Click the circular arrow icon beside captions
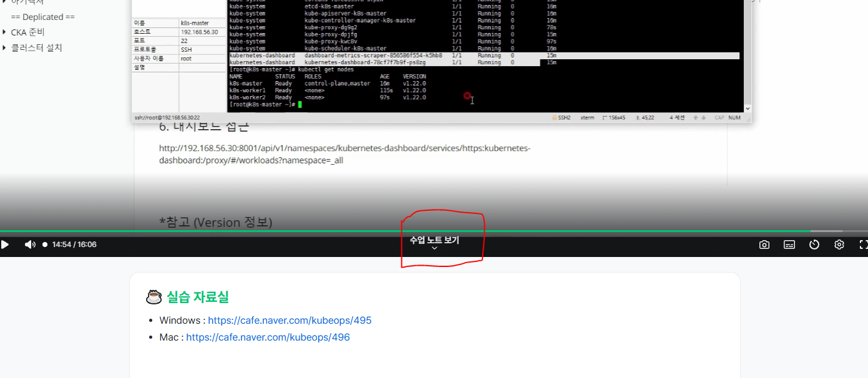The height and width of the screenshot is (378, 868). coord(814,245)
